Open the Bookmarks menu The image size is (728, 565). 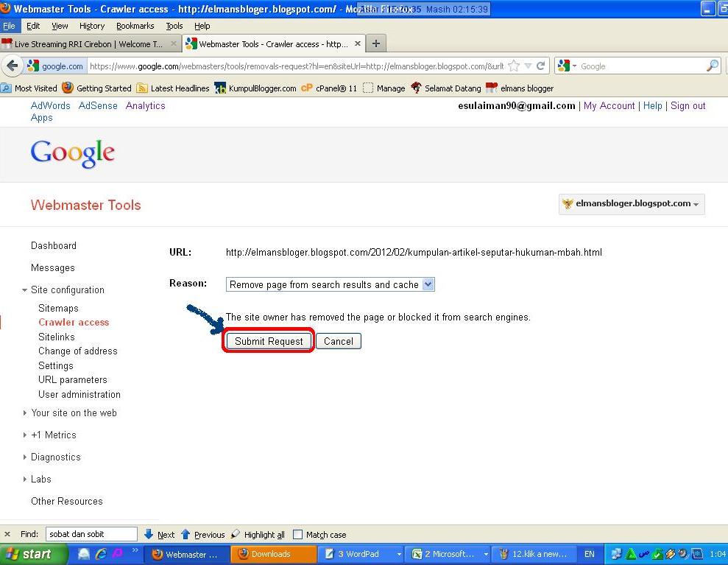(x=135, y=26)
